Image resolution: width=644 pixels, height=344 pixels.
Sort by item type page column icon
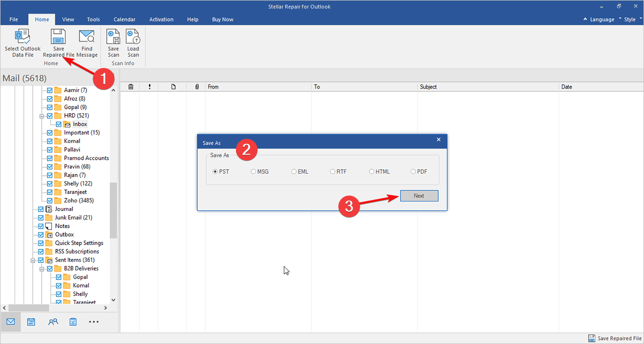[174, 87]
